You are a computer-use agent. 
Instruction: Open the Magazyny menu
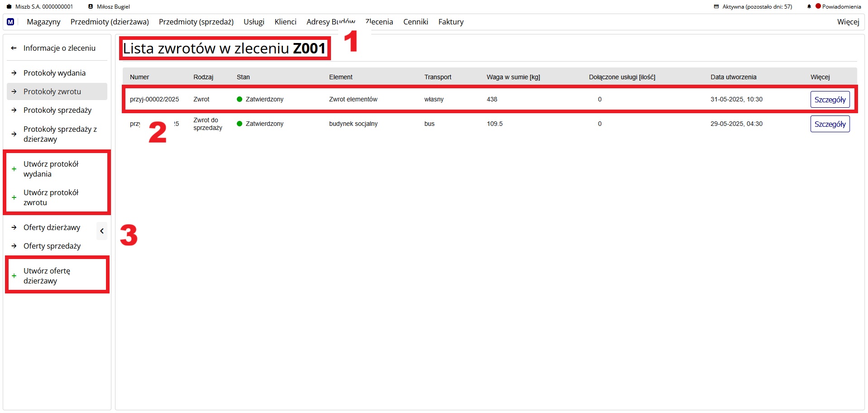pos(43,22)
